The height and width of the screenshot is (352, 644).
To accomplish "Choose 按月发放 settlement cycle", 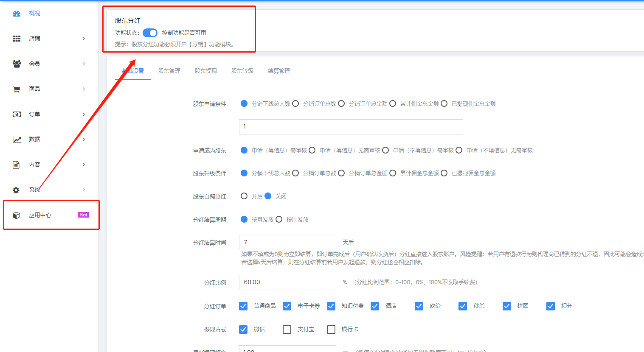I will tap(244, 219).
